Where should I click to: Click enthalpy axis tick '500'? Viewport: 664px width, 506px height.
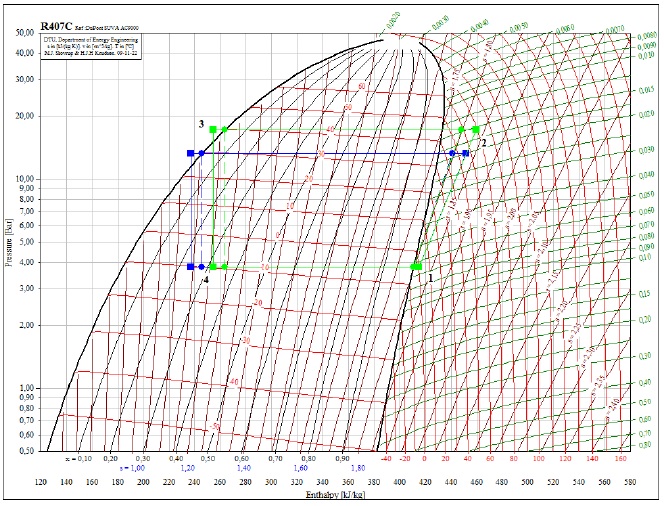(528, 482)
